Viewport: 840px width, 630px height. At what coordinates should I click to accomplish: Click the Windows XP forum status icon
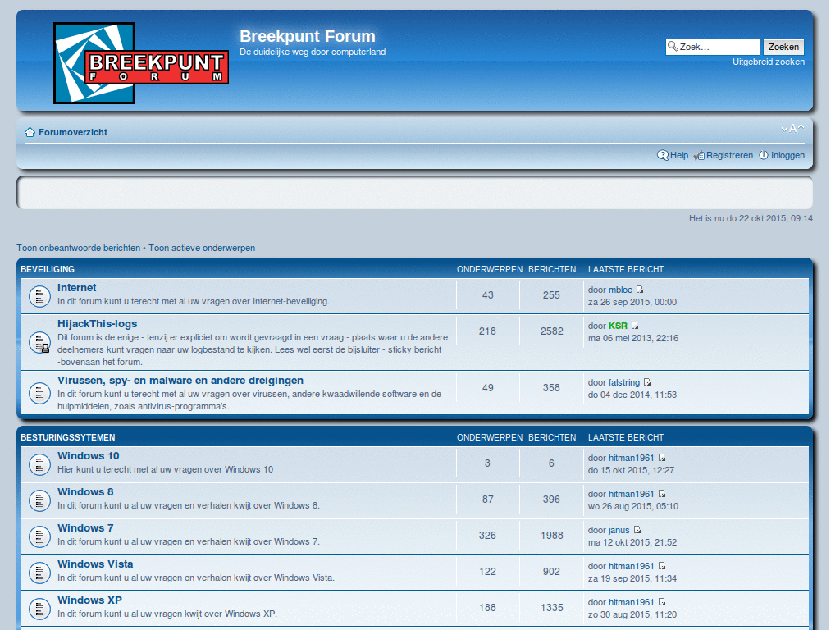pos(39,609)
